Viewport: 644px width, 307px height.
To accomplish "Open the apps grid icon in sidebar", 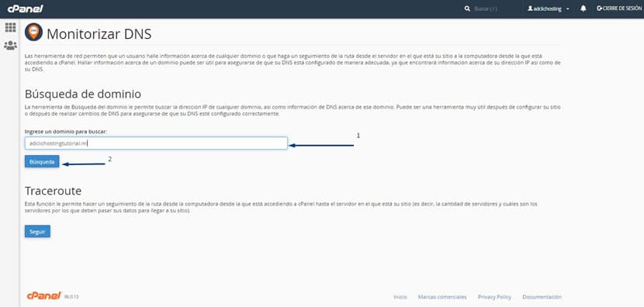I will tap(10, 27).
